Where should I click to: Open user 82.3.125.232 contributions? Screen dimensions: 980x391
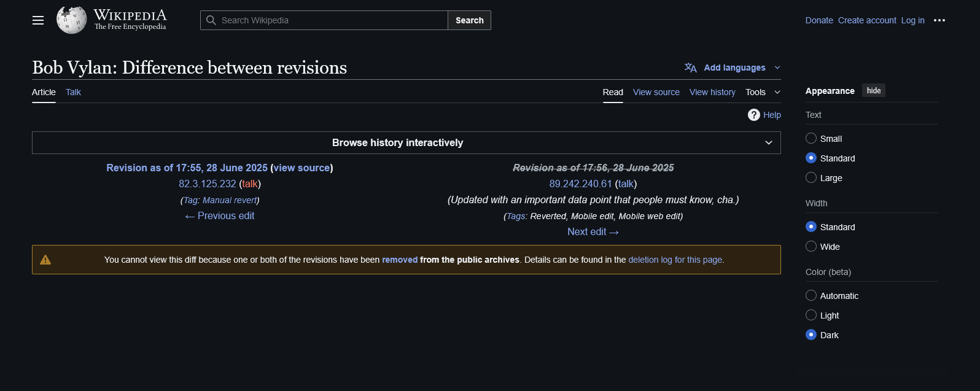point(208,184)
